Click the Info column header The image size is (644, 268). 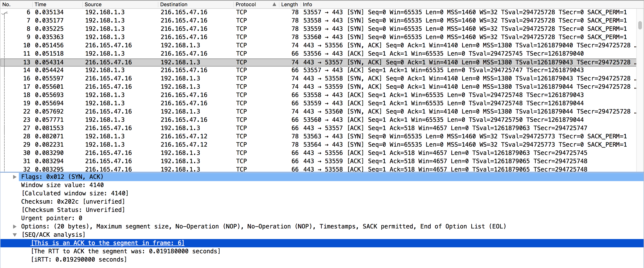307,4
